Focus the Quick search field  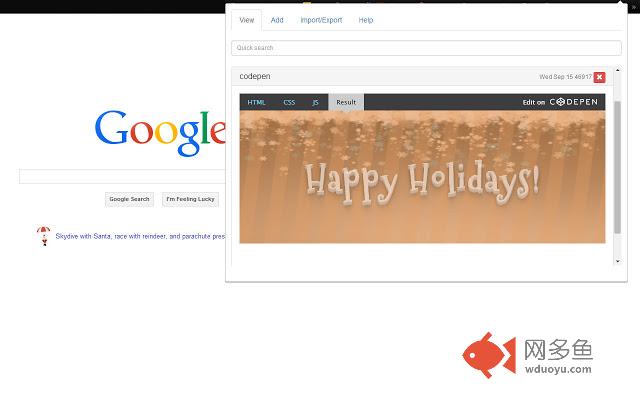pos(426,48)
